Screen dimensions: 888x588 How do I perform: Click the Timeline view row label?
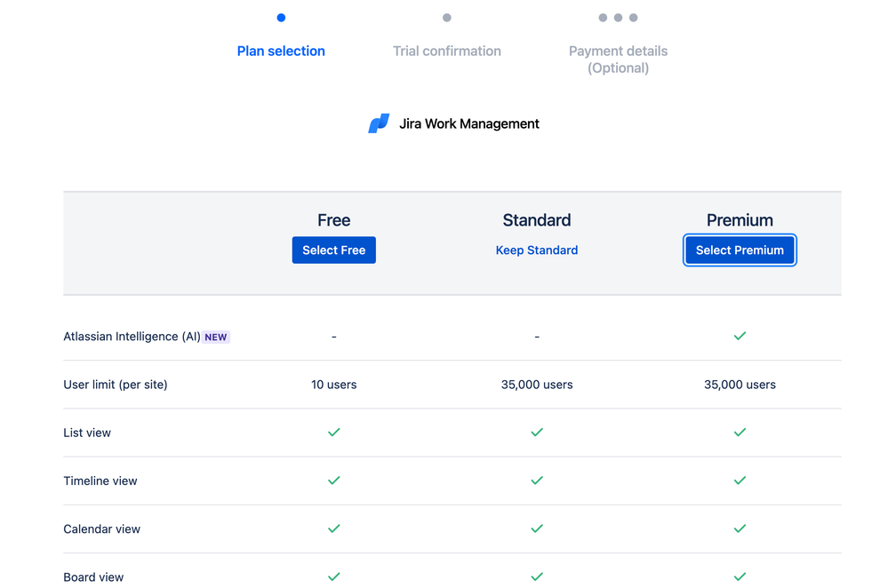[x=100, y=481]
